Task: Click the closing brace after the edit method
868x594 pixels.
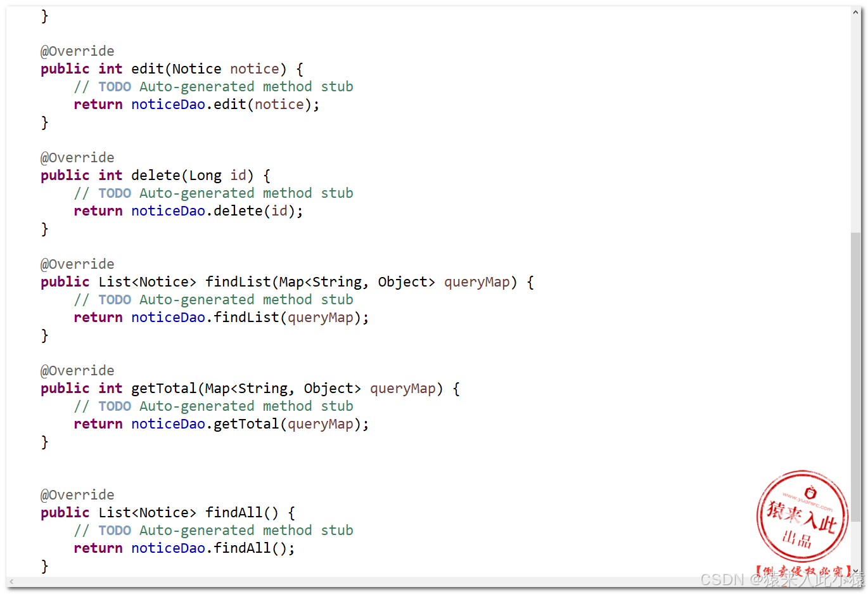Action: point(45,122)
